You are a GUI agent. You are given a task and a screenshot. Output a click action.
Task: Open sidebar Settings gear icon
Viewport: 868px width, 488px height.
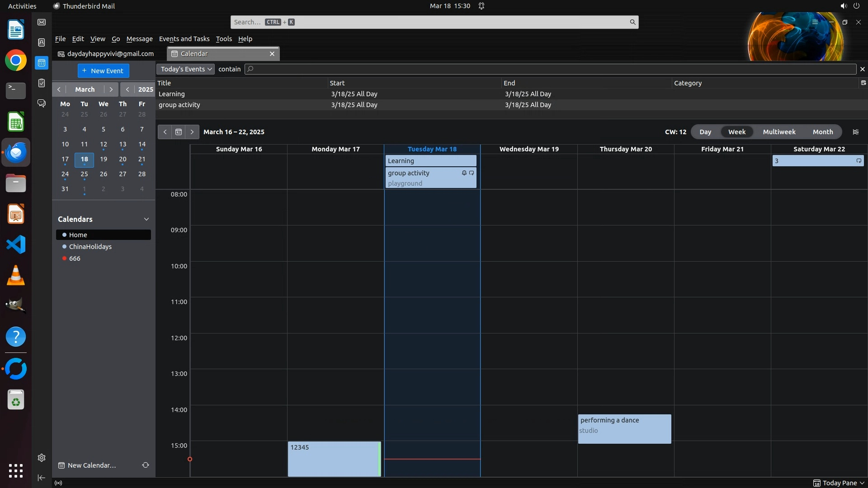(x=42, y=458)
